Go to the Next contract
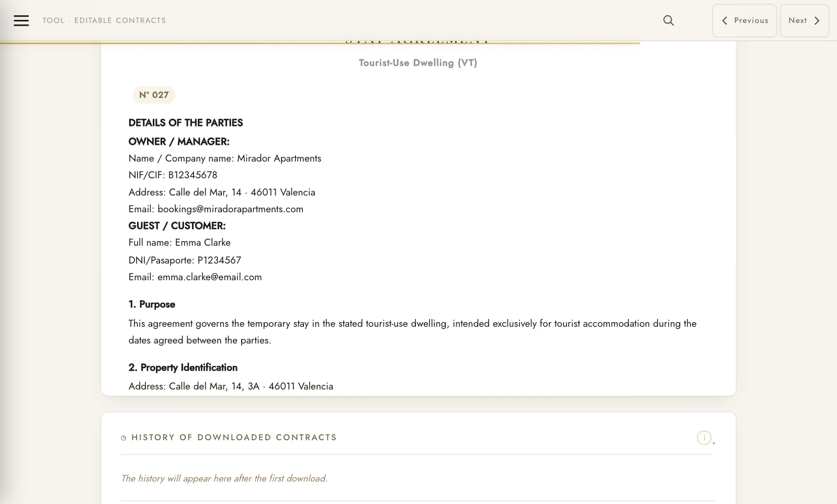The height and width of the screenshot is (504, 837). point(805,20)
